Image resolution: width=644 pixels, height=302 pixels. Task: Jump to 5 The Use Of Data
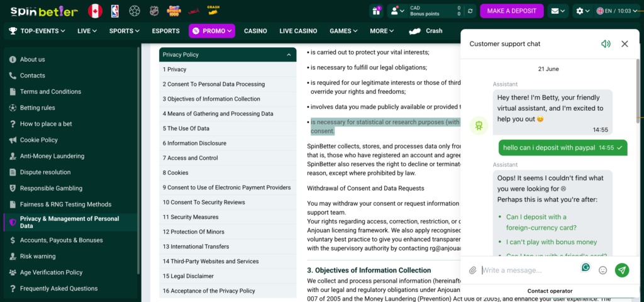coord(228,128)
